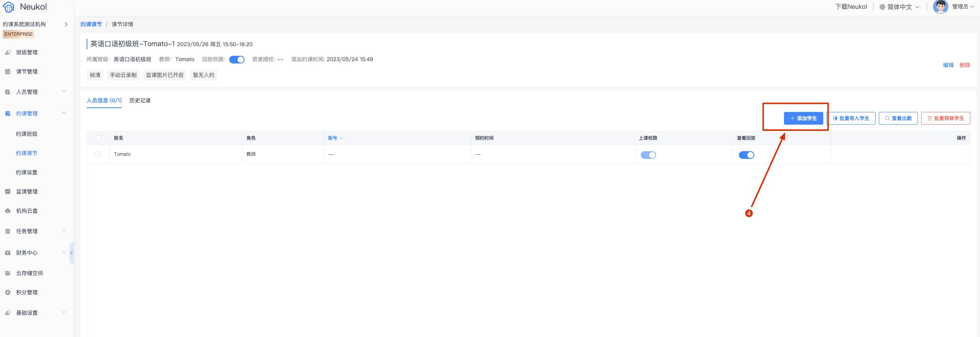980x337 pixels.
Task: Open 云存储空间 sidebar icon
Action: [x=8, y=273]
